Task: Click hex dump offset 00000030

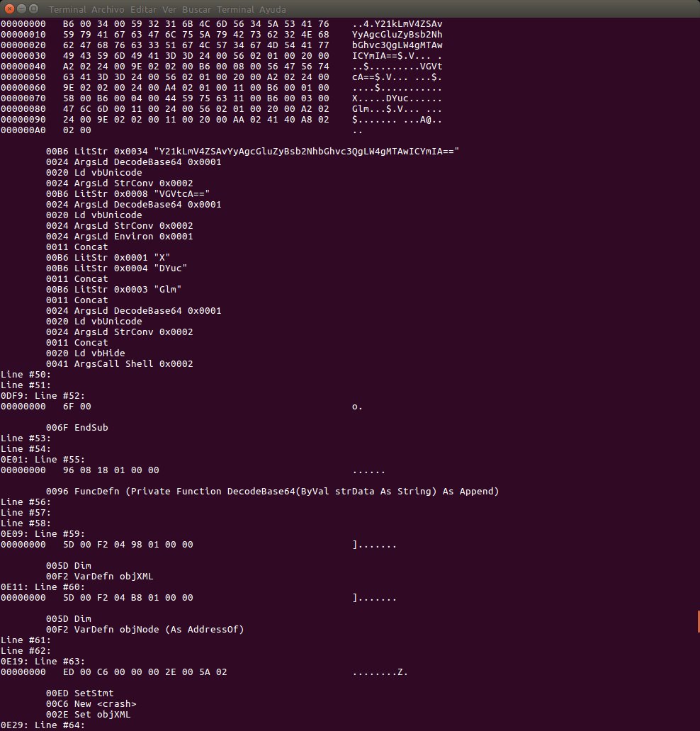Action: pos(23,55)
